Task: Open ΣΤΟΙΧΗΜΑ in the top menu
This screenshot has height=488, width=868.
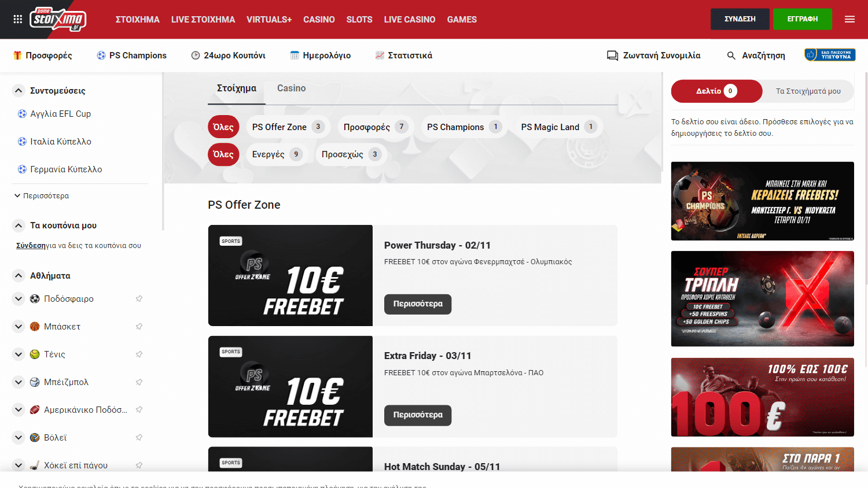Action: [x=138, y=20]
